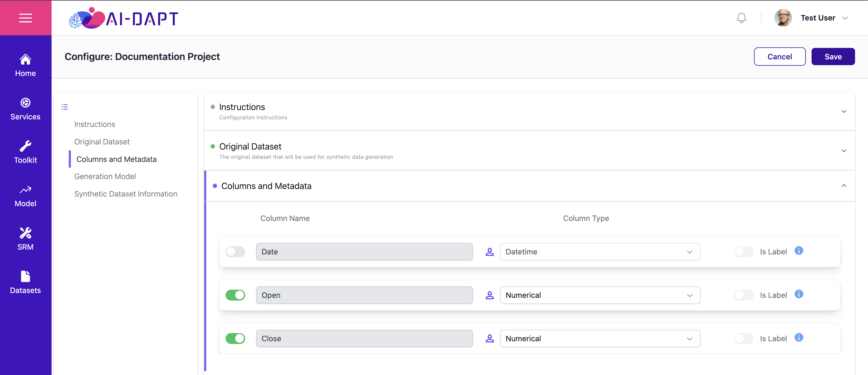Open Services in sidebar
This screenshot has width=868, height=375.
[x=26, y=109]
